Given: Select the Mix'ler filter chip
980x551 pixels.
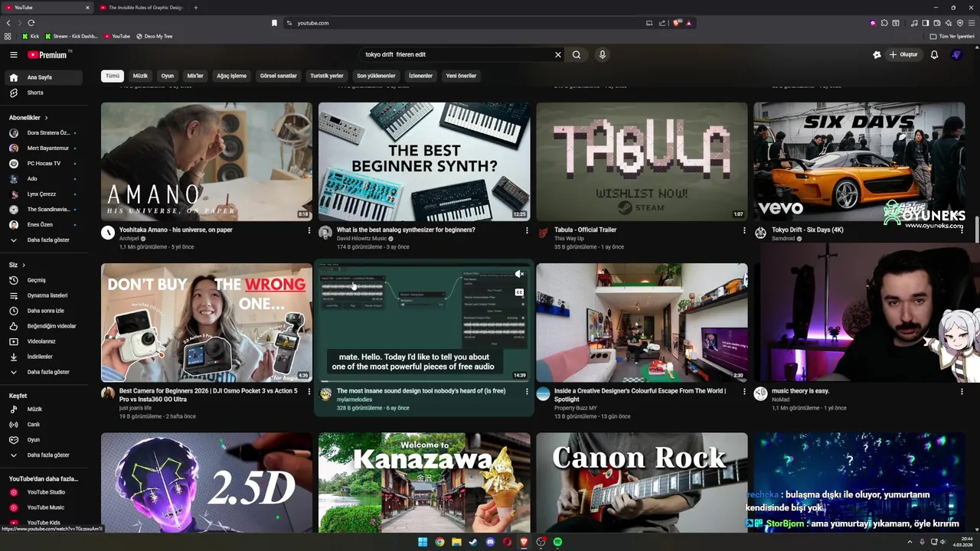Looking at the screenshot, I should coord(195,76).
